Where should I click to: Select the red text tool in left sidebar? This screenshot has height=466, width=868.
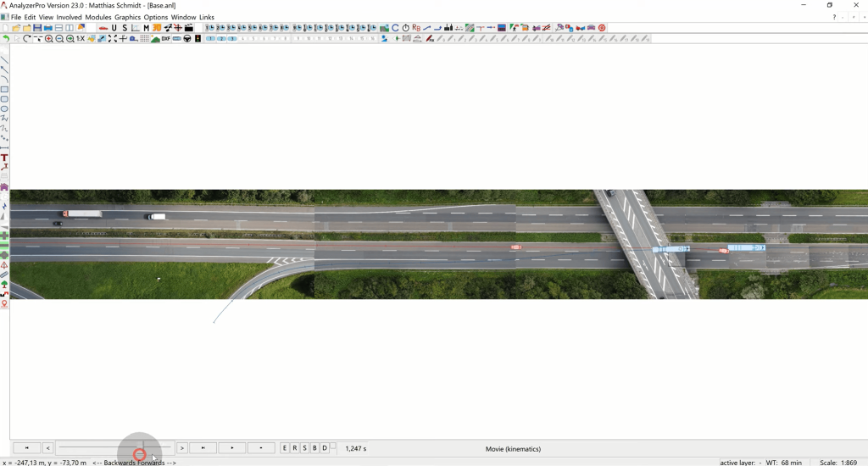(4, 158)
